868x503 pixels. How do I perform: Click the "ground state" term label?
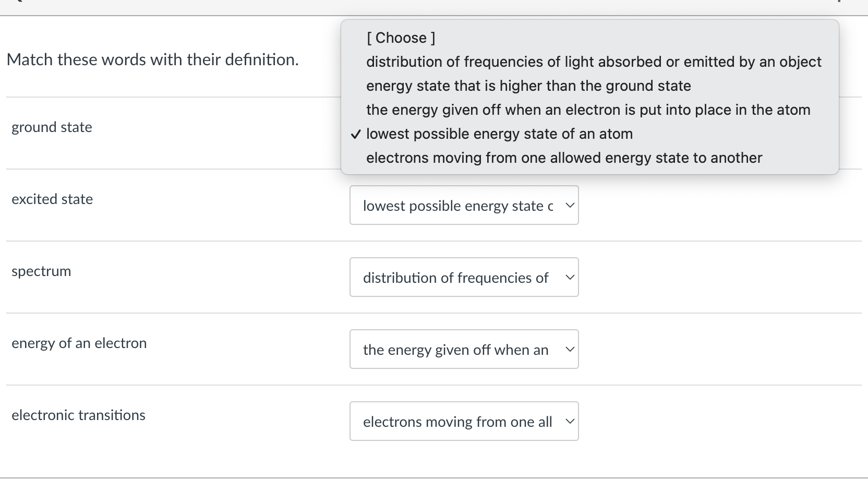[x=51, y=127]
